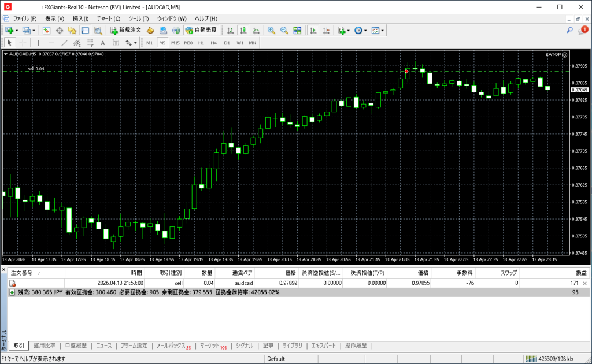Select the crosshair cursor tool
Screen dimensions: 592x364
click(x=23, y=43)
